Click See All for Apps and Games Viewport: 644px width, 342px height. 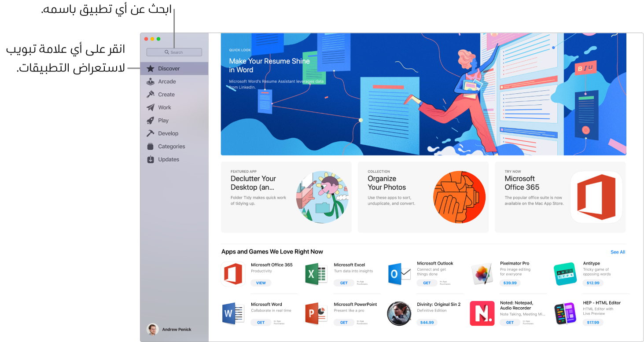(x=618, y=252)
